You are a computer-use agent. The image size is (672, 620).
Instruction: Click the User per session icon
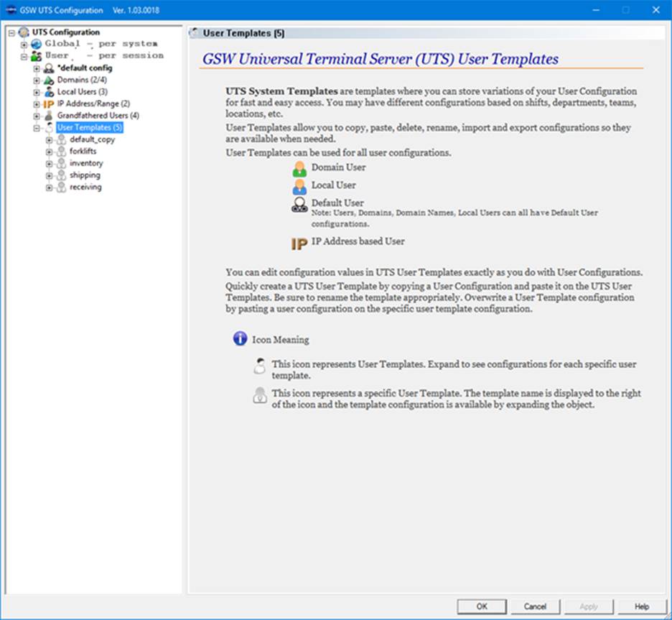37,56
